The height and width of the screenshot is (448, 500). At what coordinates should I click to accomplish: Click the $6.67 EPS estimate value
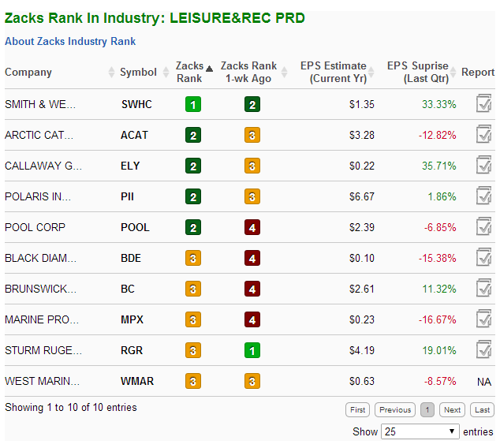[362, 196]
